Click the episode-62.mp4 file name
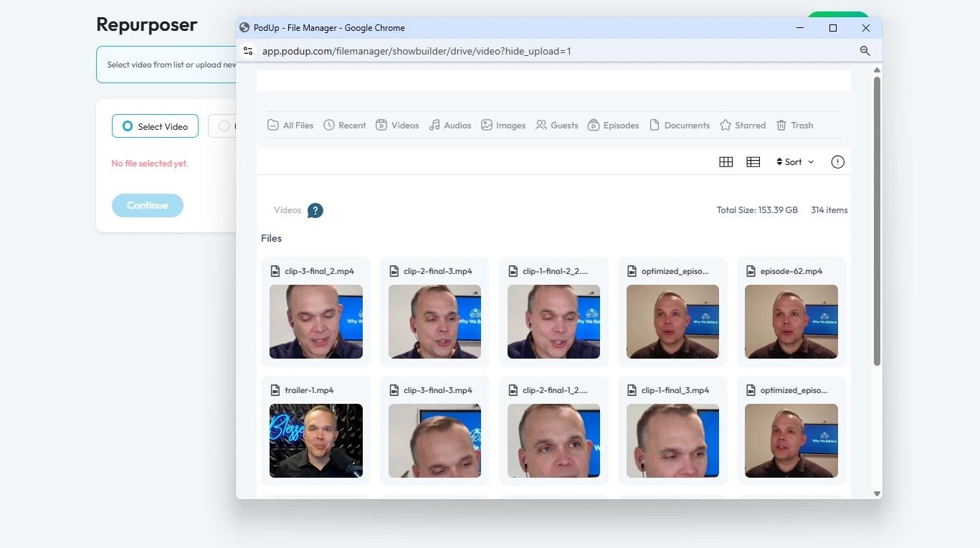This screenshot has height=548, width=980. pyautogui.click(x=791, y=271)
